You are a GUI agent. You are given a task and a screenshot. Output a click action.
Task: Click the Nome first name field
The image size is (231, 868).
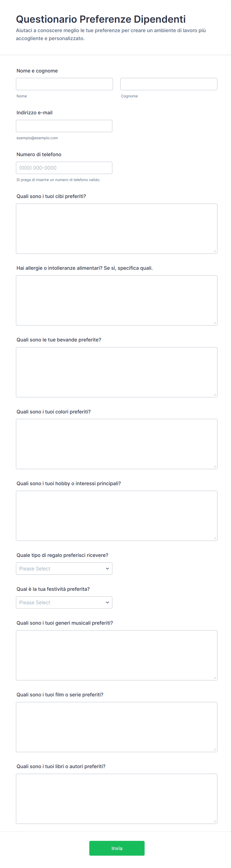click(x=64, y=84)
